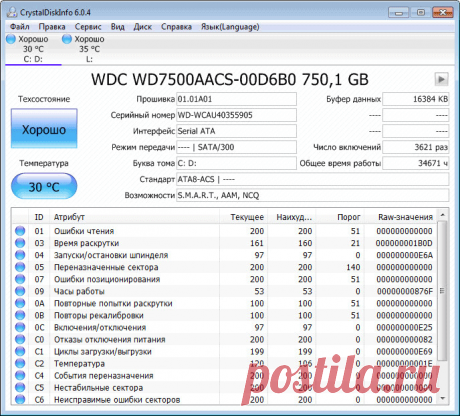Click status orb for Циклы загрузки/выгрузки row
This screenshot has height=416, width=460.
(20, 351)
